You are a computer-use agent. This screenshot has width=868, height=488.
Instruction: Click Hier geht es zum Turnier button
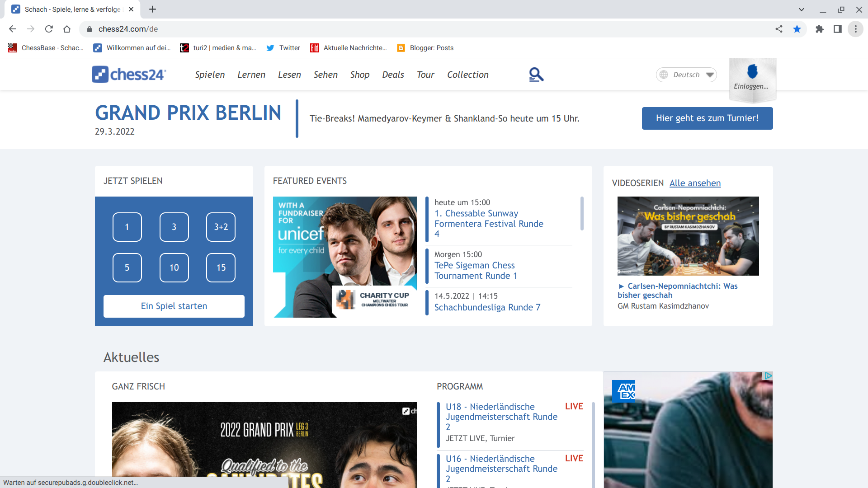(707, 118)
